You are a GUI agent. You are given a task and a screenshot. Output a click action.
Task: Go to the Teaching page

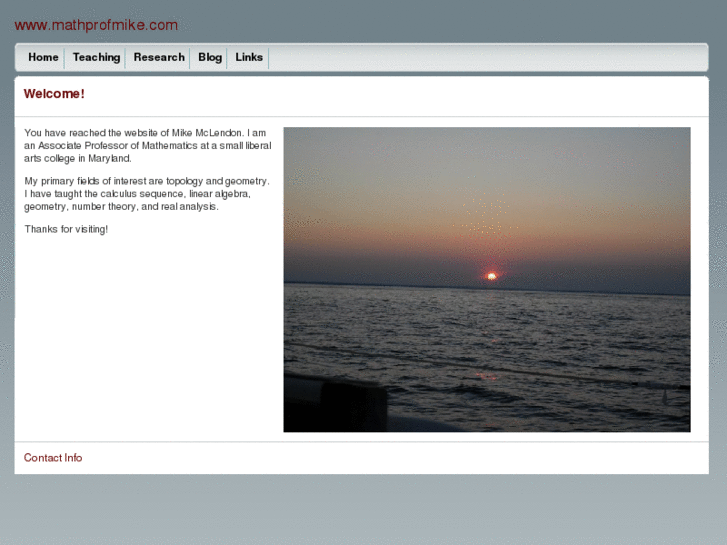(96, 57)
